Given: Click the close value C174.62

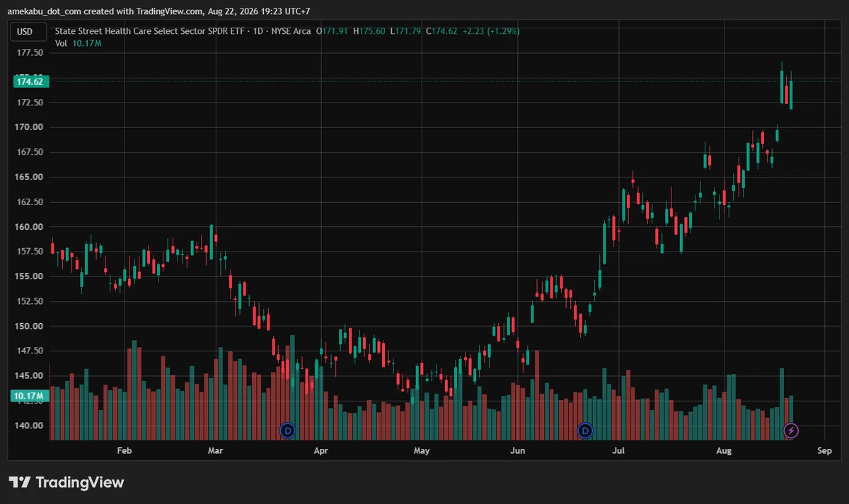Looking at the screenshot, I should pyautogui.click(x=442, y=31).
